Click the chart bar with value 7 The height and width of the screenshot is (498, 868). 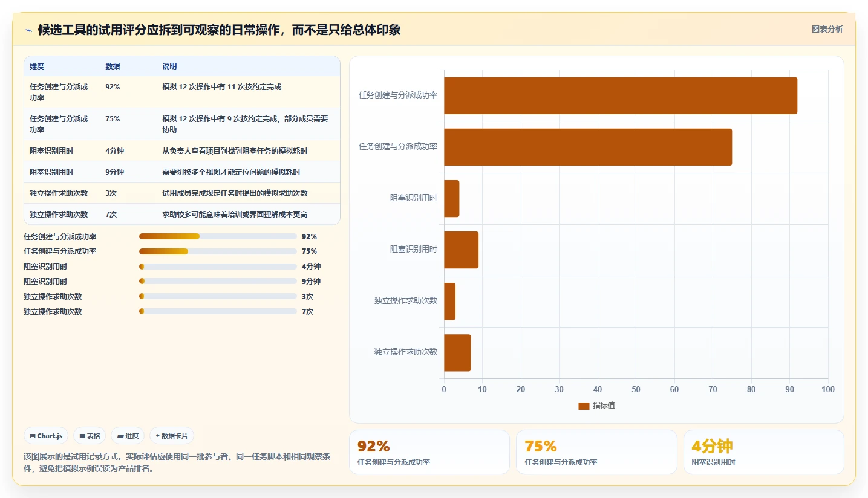click(x=457, y=353)
